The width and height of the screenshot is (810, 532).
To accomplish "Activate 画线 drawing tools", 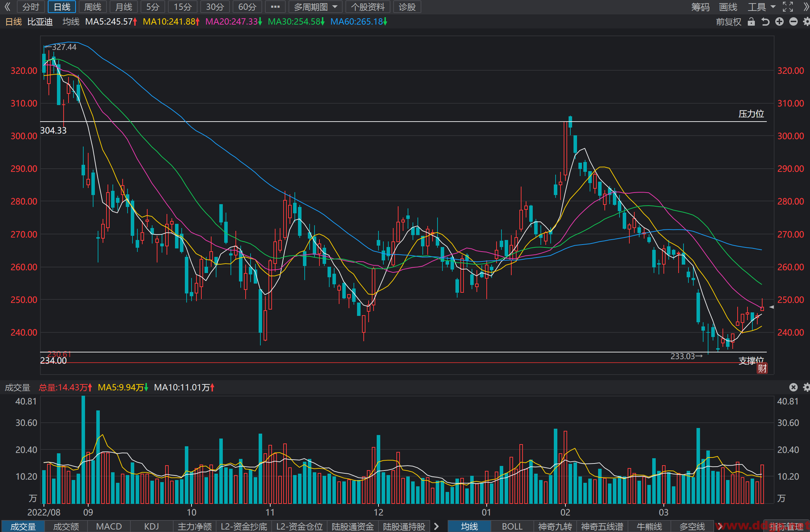I will pos(728,7).
